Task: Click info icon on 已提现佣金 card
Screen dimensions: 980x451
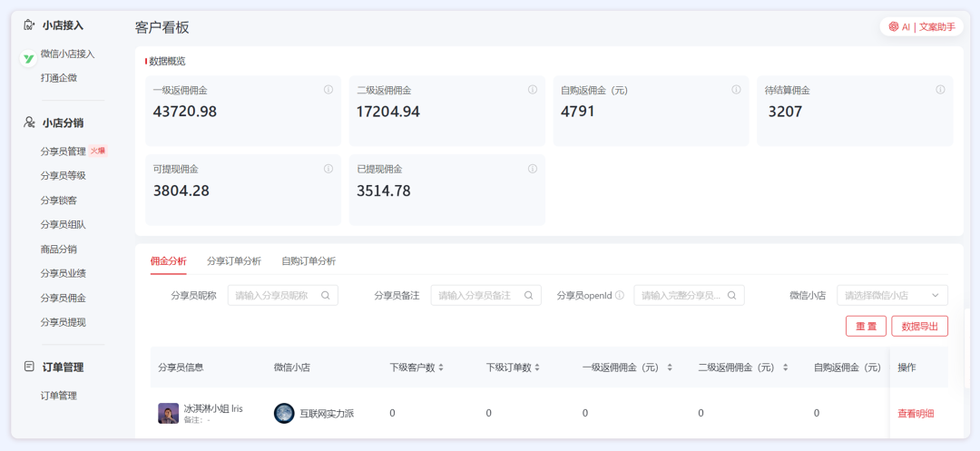Action: tap(533, 169)
